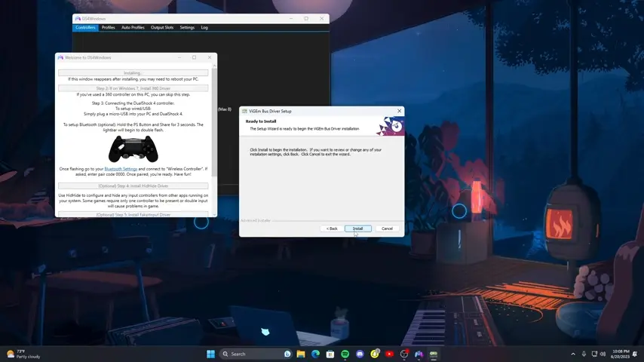Open the volume tray icon
The width and height of the screenshot is (644, 362).
pyautogui.click(x=603, y=354)
